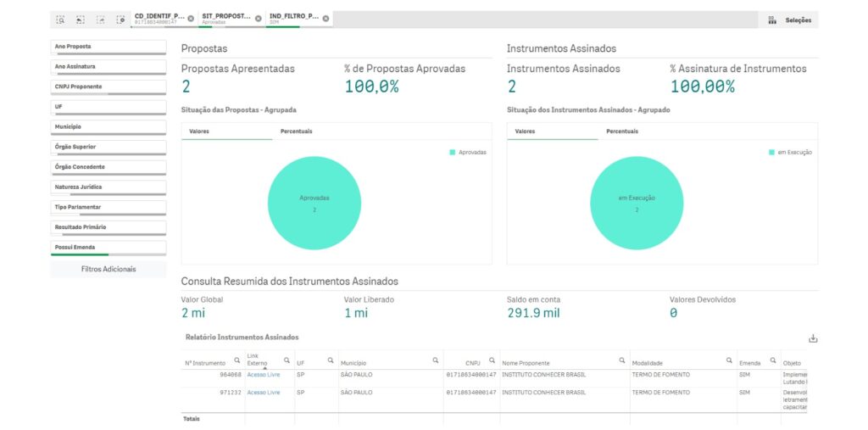
Task: Download the Relatório Instrumentos Assinados table
Action: pyautogui.click(x=813, y=338)
